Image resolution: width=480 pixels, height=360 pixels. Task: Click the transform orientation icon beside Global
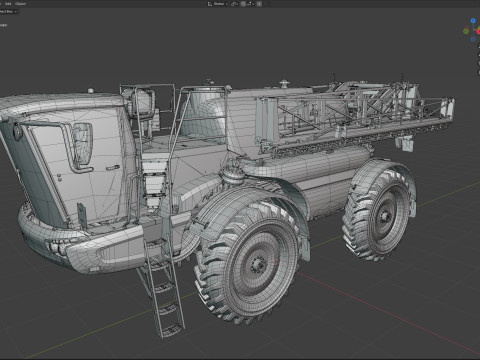(x=210, y=4)
